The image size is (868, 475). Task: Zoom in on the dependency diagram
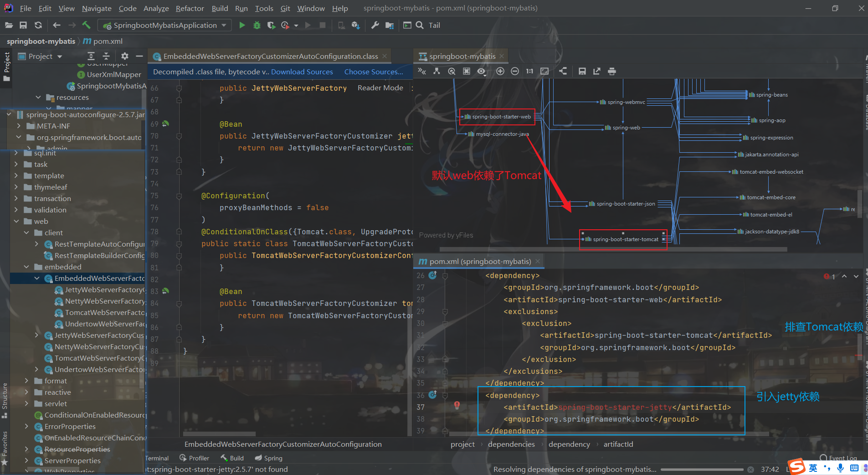(x=500, y=71)
